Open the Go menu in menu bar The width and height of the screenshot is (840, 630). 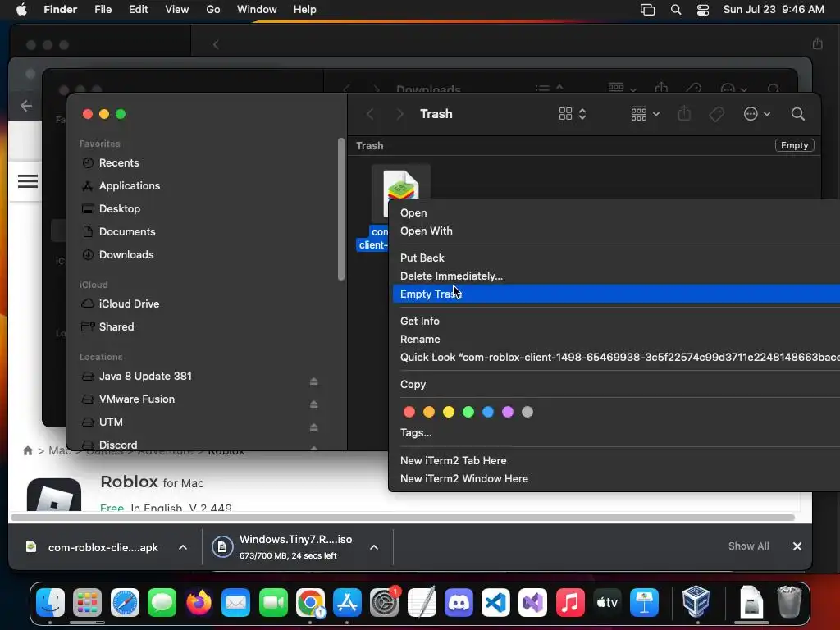coord(213,10)
